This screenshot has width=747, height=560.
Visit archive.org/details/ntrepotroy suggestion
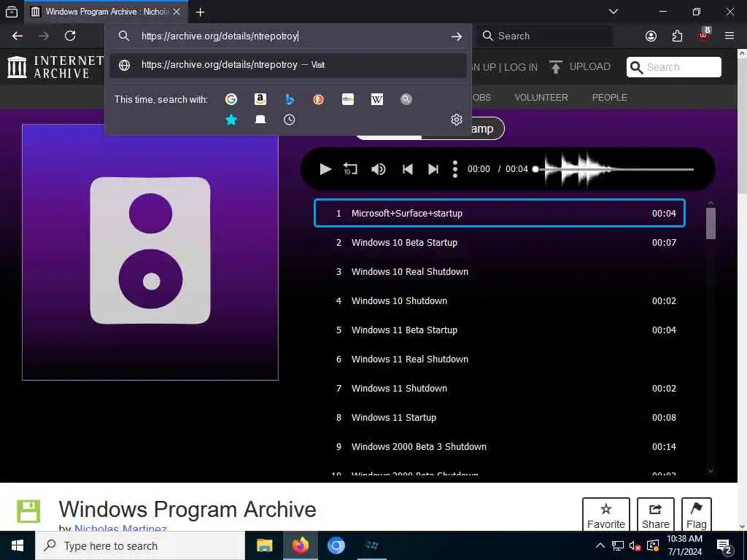pos(287,65)
